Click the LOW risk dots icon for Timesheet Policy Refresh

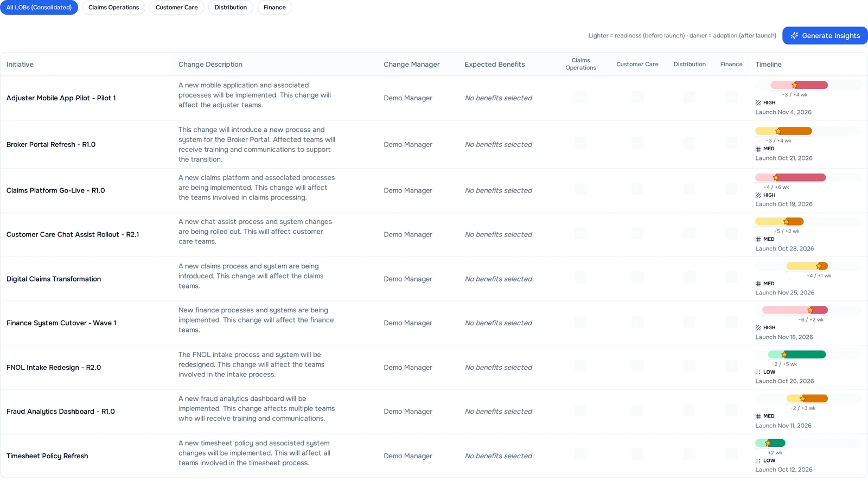(758, 461)
